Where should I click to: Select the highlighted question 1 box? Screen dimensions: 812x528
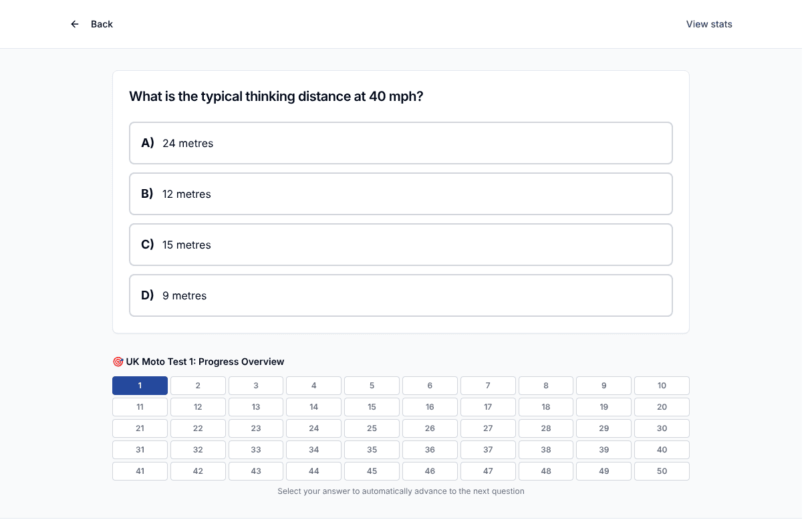(140, 386)
